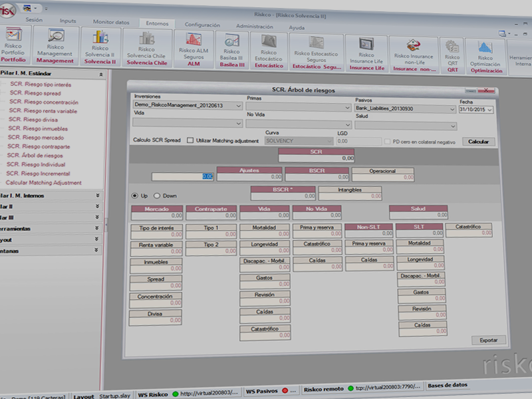The height and width of the screenshot is (399, 532).
Task: Click the SCR total value field
Action: tap(317, 158)
